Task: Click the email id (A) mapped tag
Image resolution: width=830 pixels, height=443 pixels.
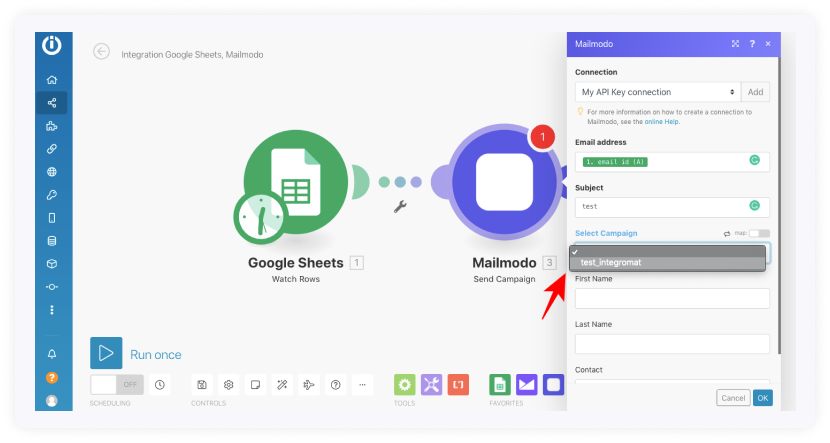Action: coord(615,162)
